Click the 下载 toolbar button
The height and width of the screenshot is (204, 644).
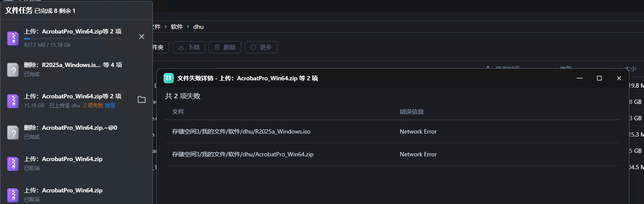click(x=189, y=47)
